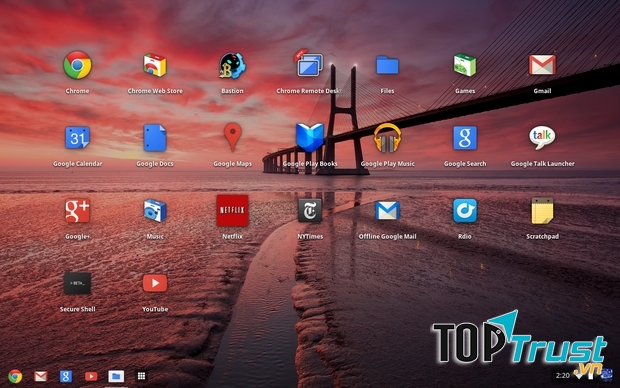This screenshot has width=620, height=388.
Task: Open the Files app in the grid
Action: point(387,65)
